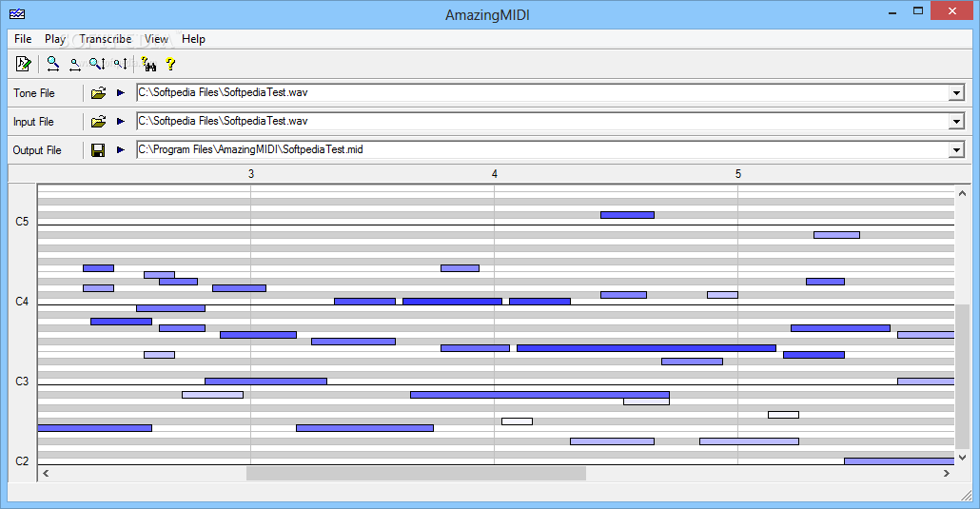Click the Tone File path field

pos(542,92)
